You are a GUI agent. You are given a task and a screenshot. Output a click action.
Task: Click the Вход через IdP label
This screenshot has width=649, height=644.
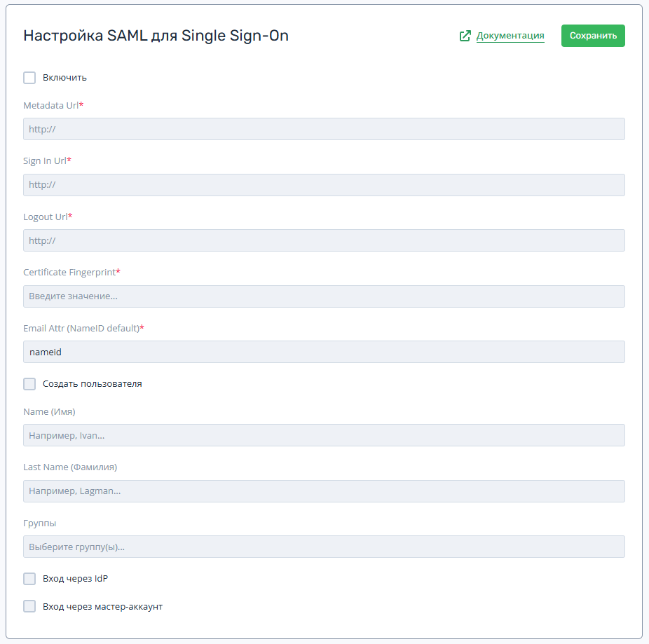(75, 579)
